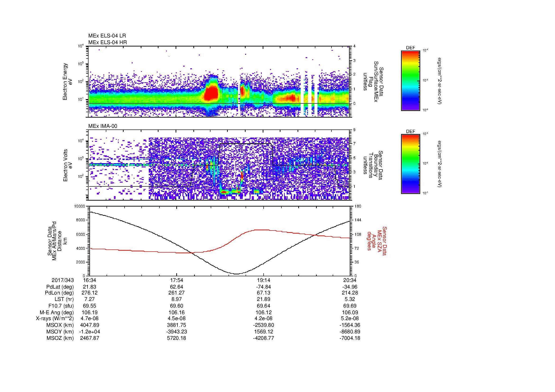Click the PdLat value -34.96

tap(350, 287)
